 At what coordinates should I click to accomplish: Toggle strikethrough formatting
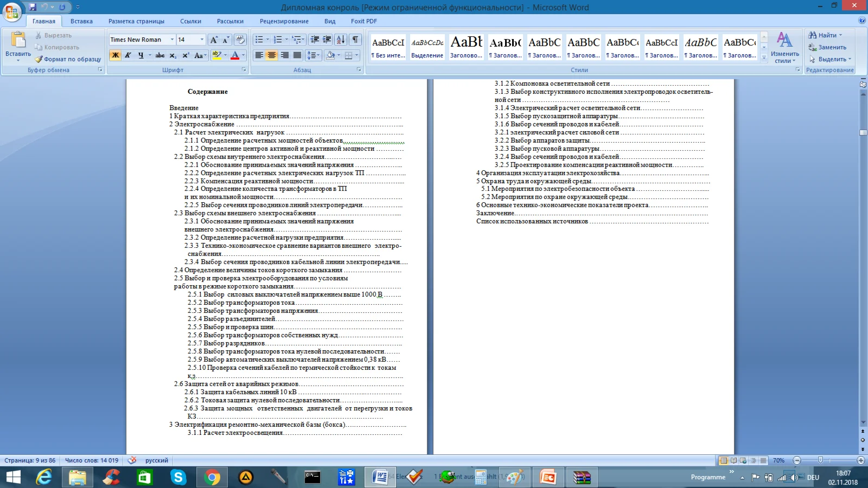160,55
